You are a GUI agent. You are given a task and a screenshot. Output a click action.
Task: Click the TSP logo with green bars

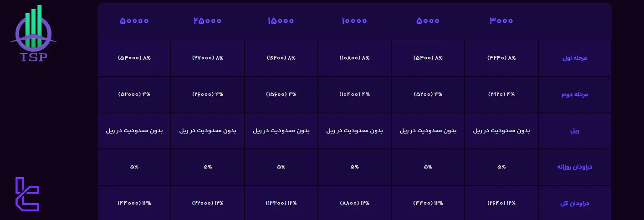click(33, 34)
